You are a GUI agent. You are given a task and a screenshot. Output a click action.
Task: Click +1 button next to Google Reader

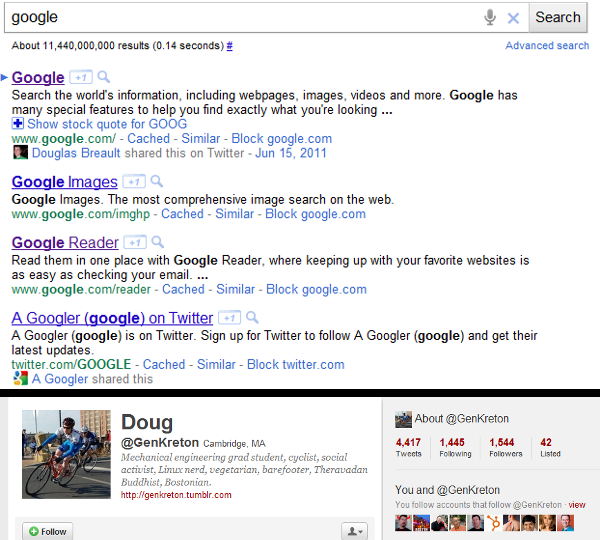[135, 242]
